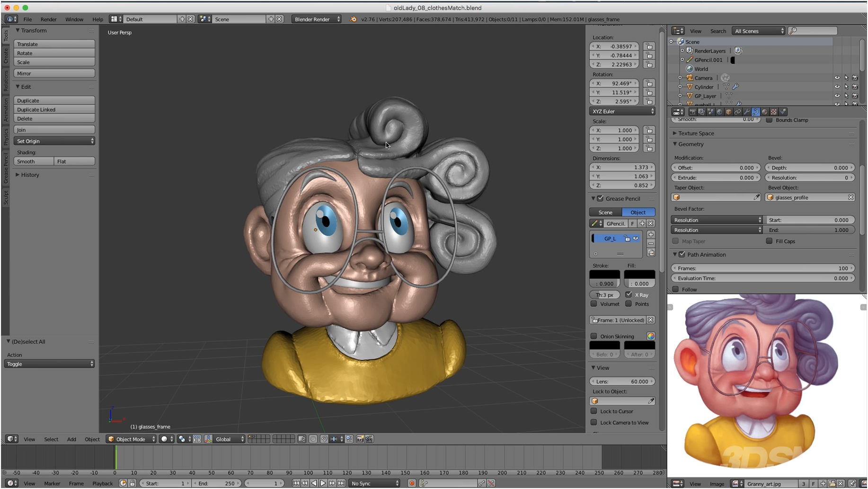Viewport: 868px width, 489px height.
Task: Open the World properties tab (globe icon)
Action: (719, 112)
